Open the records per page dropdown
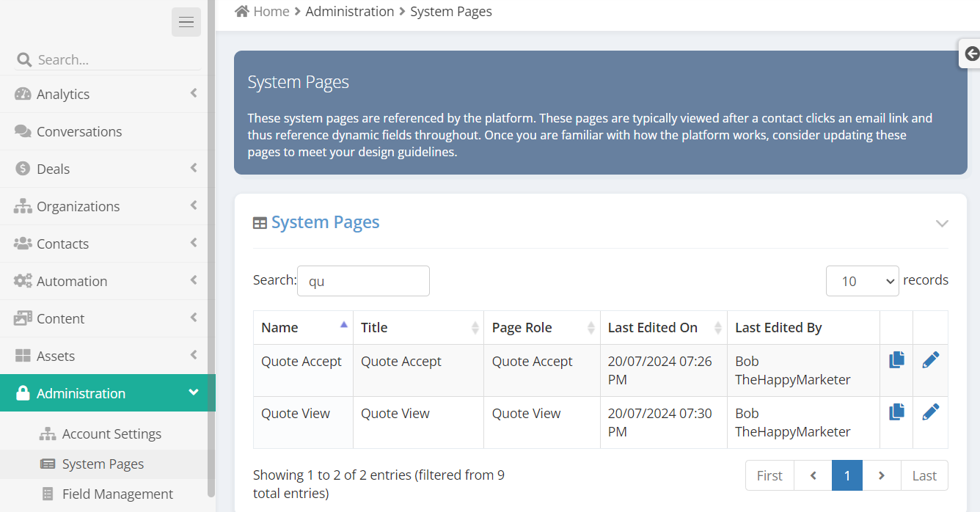 click(862, 281)
